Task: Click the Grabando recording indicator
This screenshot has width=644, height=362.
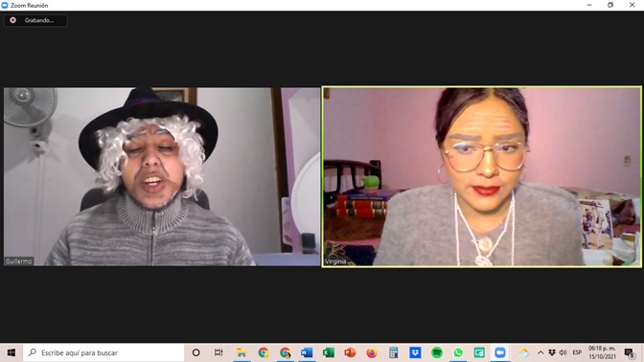Action: [x=35, y=20]
